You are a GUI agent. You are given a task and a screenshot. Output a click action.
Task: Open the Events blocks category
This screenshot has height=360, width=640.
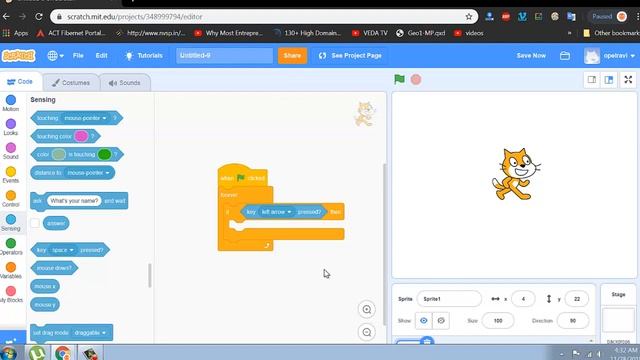[11, 175]
